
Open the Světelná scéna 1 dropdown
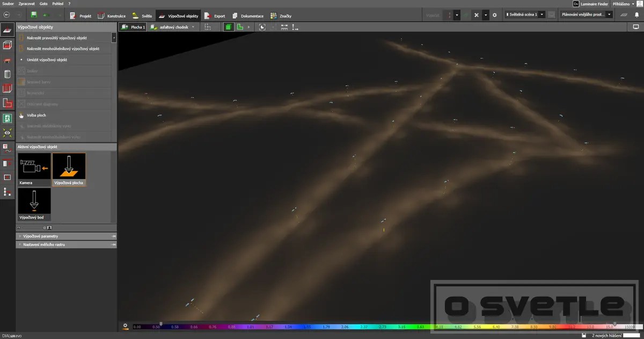pyautogui.click(x=525, y=15)
